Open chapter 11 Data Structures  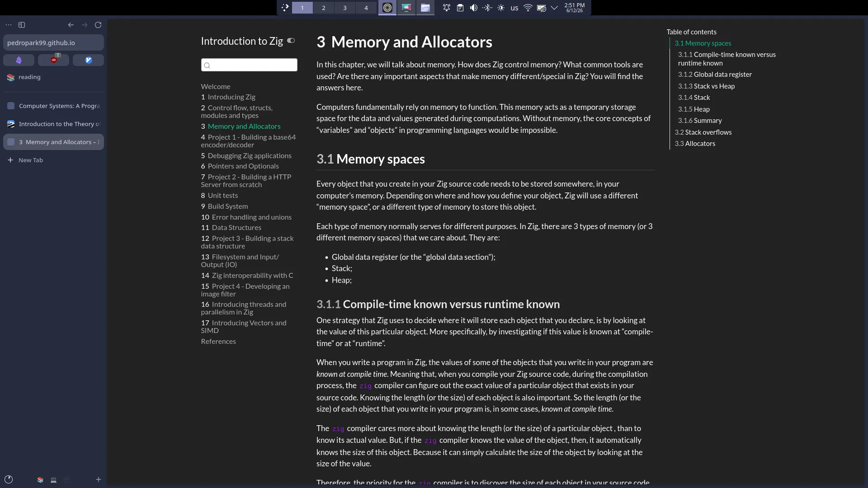pos(231,228)
